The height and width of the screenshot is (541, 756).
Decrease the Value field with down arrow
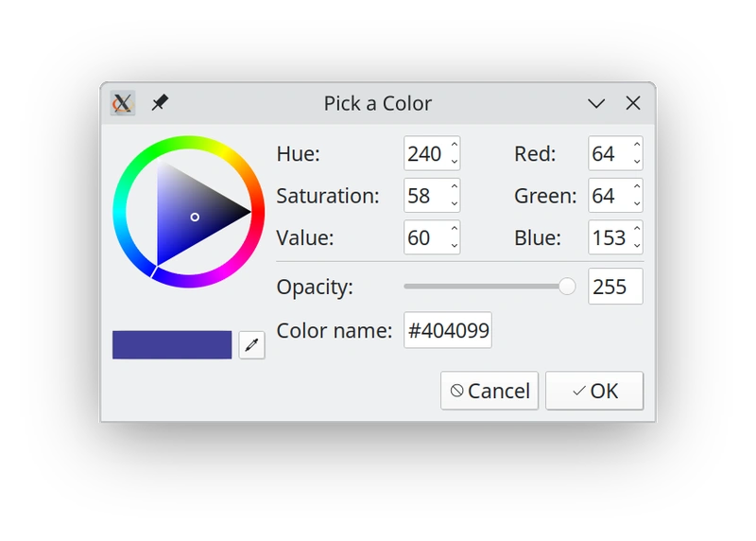click(x=455, y=245)
